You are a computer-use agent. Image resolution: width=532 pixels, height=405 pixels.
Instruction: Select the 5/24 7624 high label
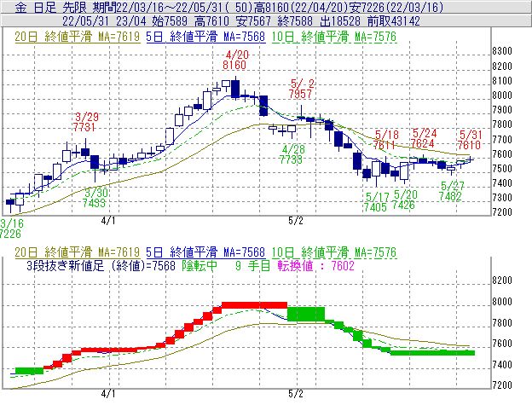424,138
